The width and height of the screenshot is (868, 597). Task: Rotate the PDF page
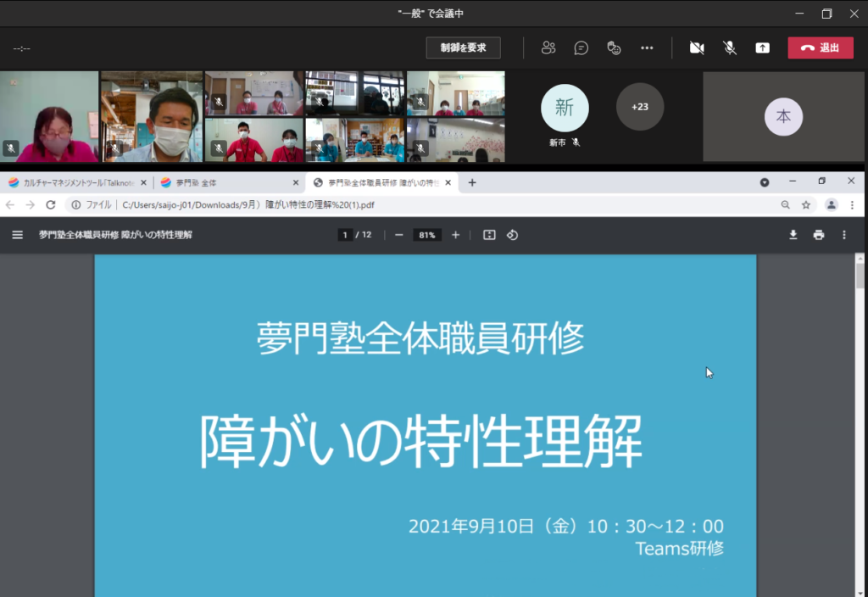click(512, 235)
